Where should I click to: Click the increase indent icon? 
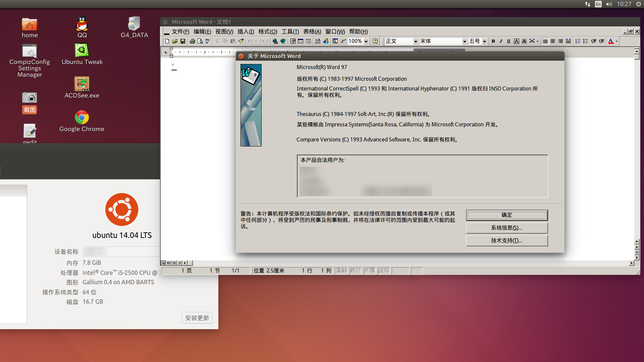(x=601, y=41)
